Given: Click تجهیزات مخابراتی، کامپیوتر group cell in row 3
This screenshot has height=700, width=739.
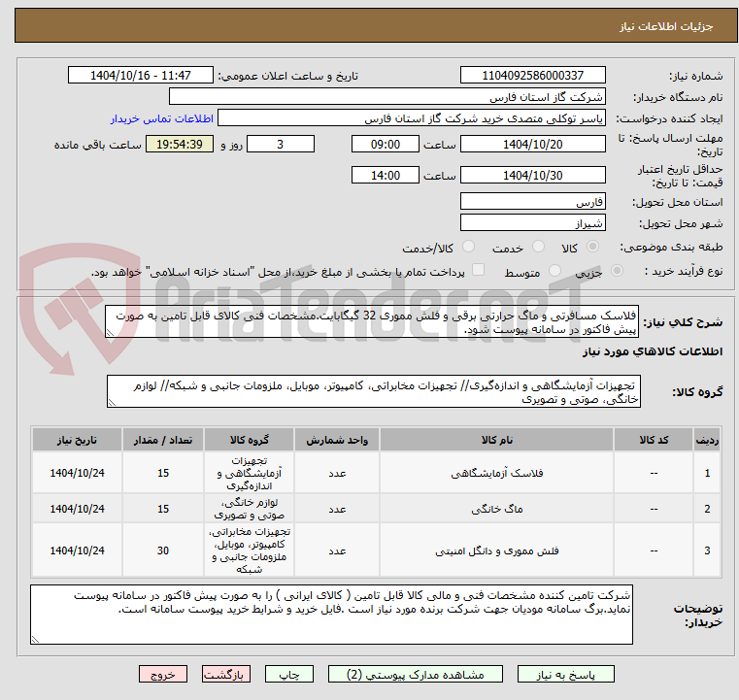Looking at the screenshot, I should coord(249,550).
